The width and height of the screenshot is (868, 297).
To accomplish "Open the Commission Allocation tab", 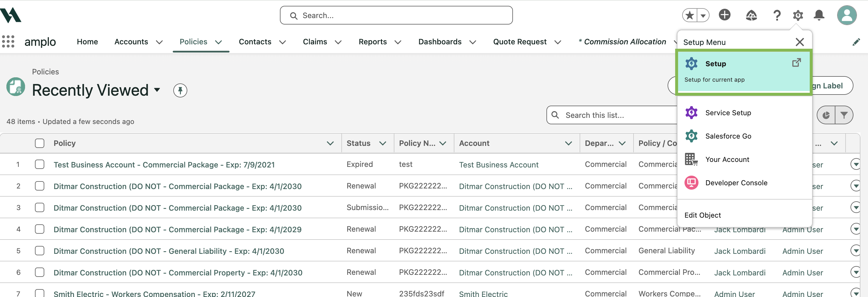I will [x=622, y=41].
